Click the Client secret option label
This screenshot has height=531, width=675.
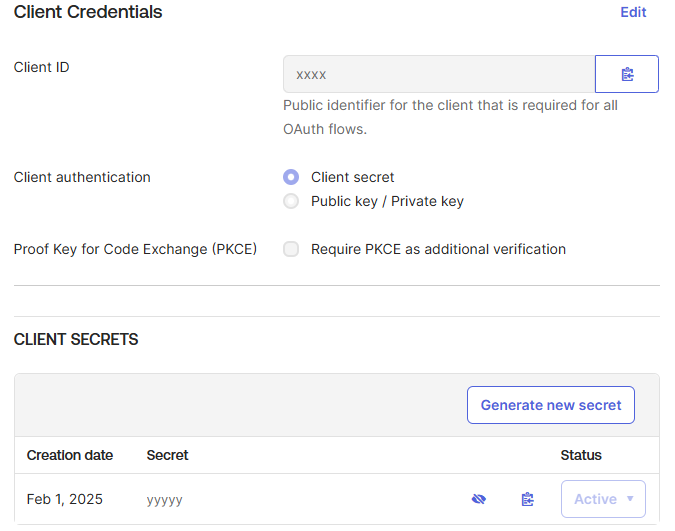pos(353,177)
